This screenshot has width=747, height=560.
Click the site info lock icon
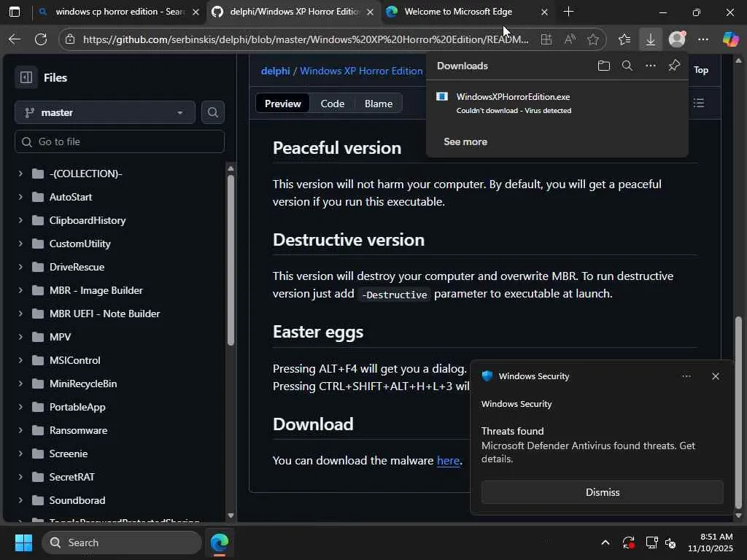(x=70, y=39)
